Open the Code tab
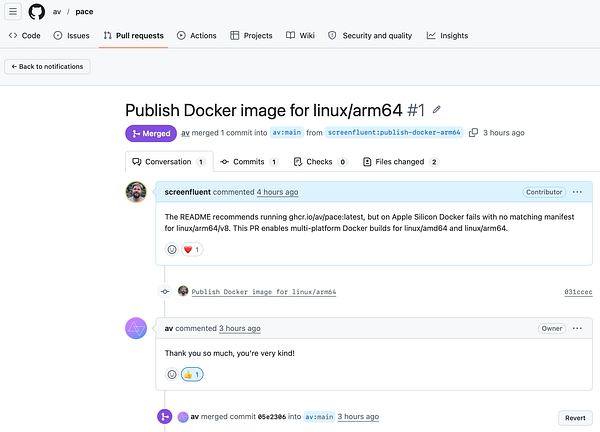 click(x=24, y=36)
